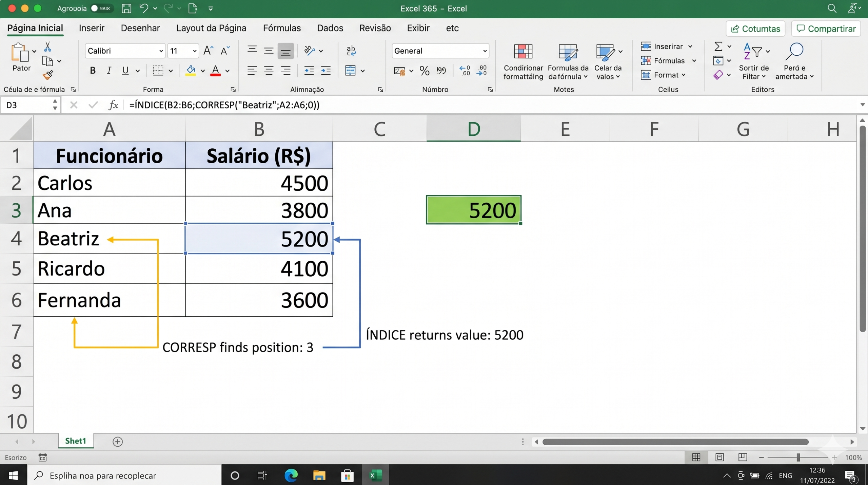Expand the General number format dropdown
Viewport: 868px width, 485px height.
(440, 51)
